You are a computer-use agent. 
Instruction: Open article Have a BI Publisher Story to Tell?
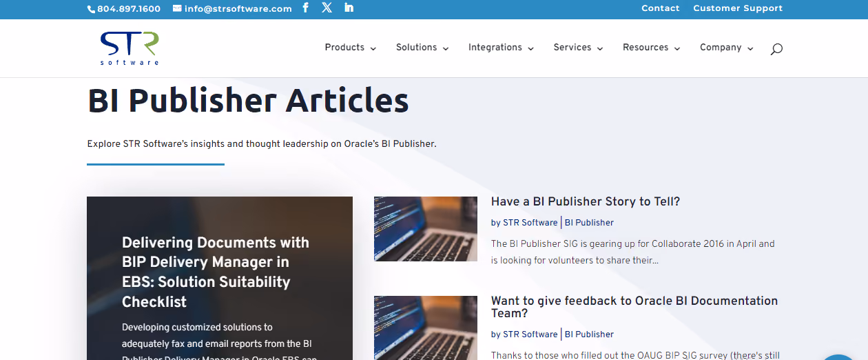(x=586, y=201)
